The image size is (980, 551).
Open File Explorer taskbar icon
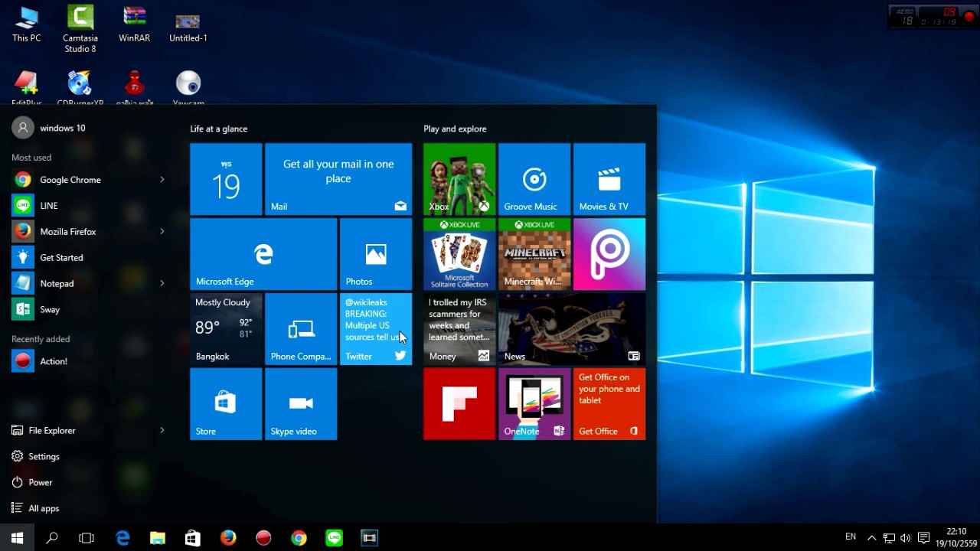pos(158,538)
